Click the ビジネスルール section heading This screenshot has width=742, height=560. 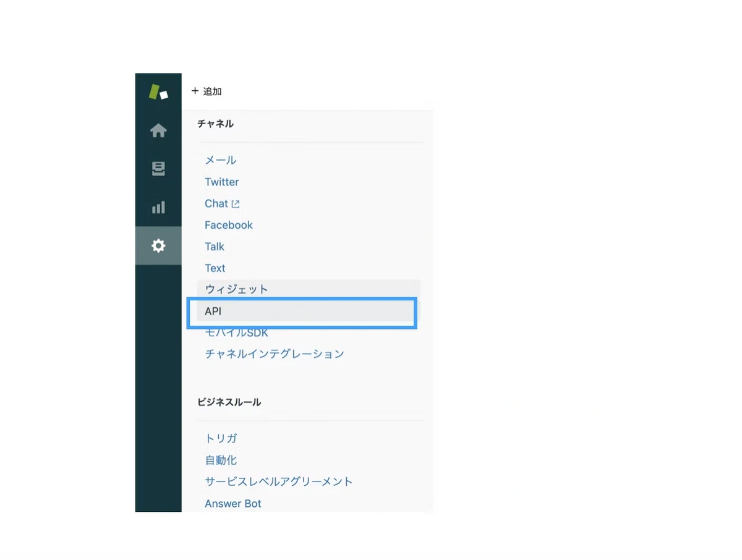coord(229,402)
